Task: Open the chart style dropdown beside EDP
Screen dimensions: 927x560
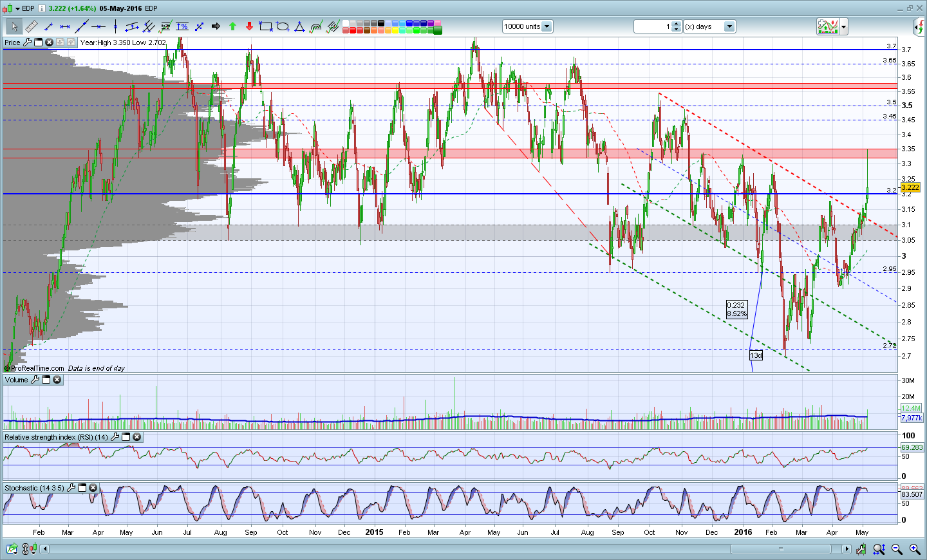Action: point(17,8)
